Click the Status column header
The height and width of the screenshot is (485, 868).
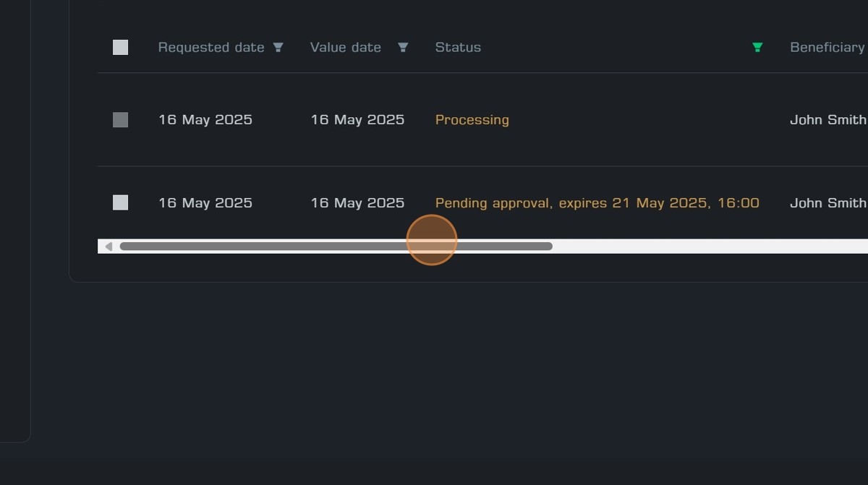click(x=458, y=48)
